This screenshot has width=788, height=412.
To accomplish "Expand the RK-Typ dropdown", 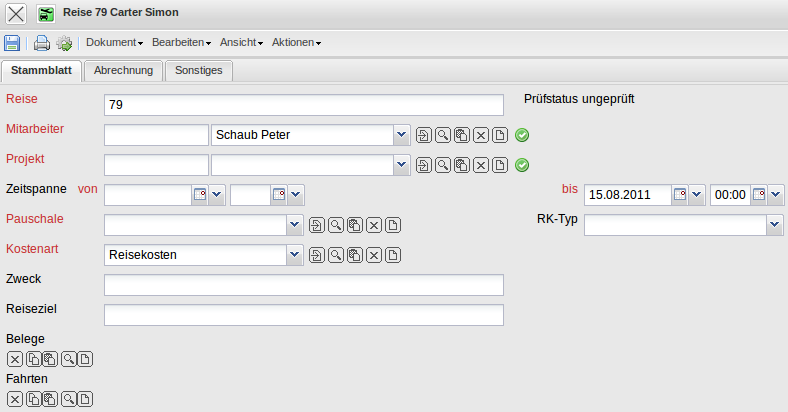I will tap(775, 226).
